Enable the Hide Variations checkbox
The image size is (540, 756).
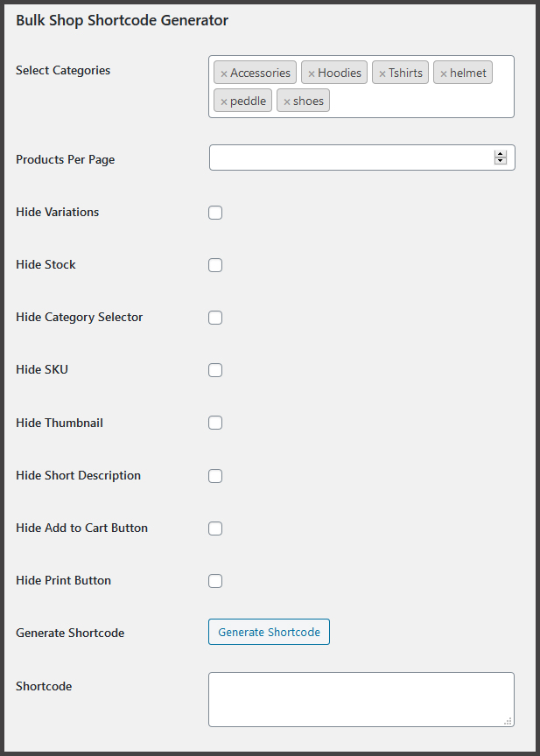215,213
